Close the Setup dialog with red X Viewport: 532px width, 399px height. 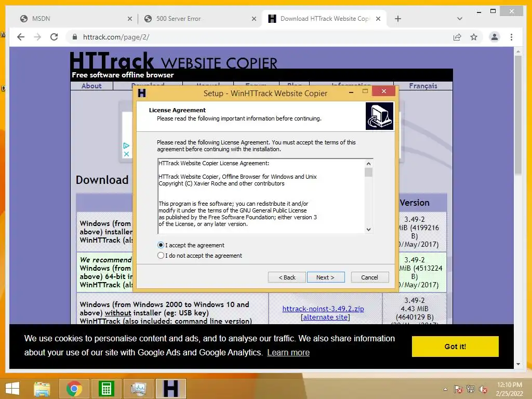(384, 91)
